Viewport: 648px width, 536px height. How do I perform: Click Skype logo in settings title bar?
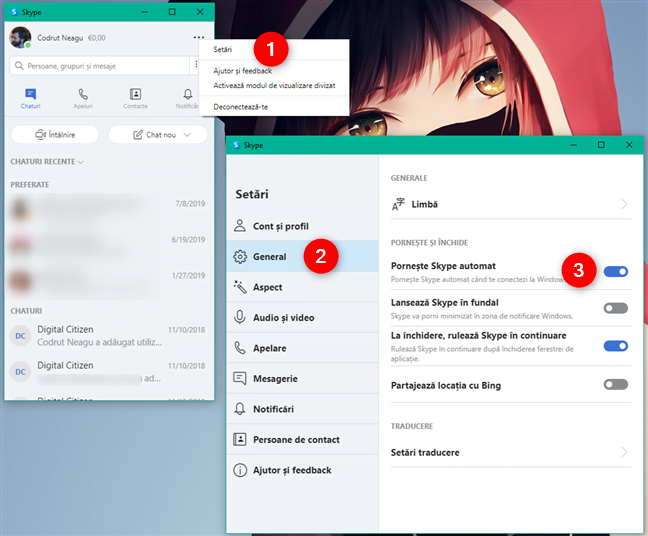click(236, 145)
